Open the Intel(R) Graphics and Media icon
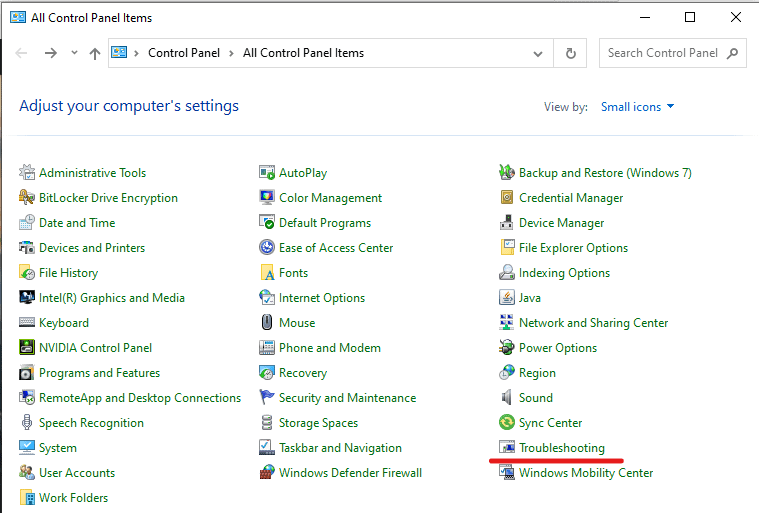The width and height of the screenshot is (759, 513). 27,298
